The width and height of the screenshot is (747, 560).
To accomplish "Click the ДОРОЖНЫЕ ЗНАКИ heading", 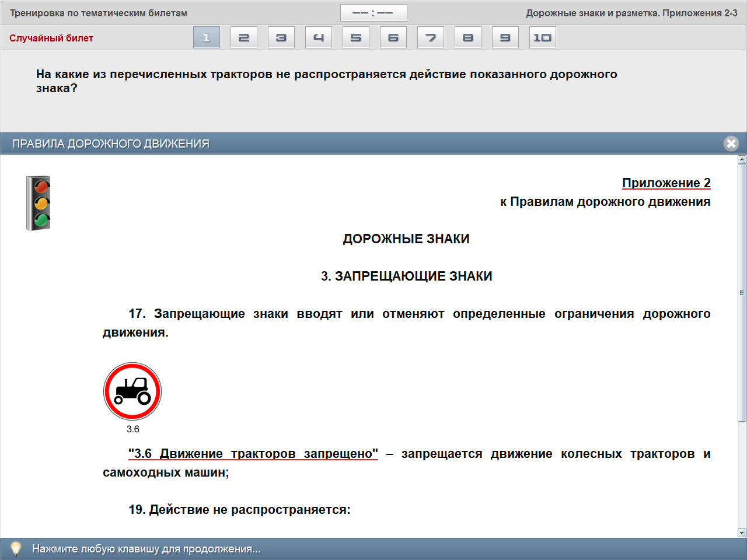I will [406, 239].
